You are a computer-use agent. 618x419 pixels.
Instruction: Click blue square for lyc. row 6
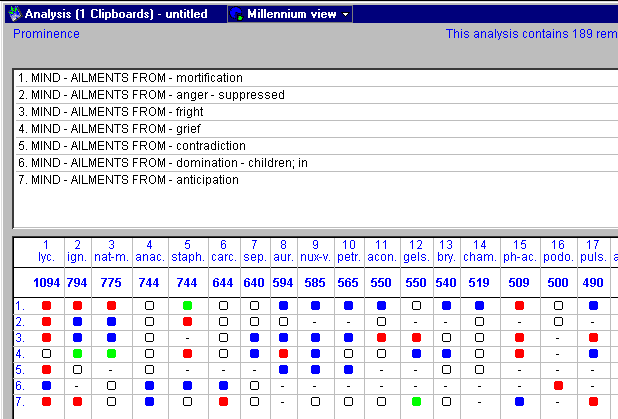47,385
